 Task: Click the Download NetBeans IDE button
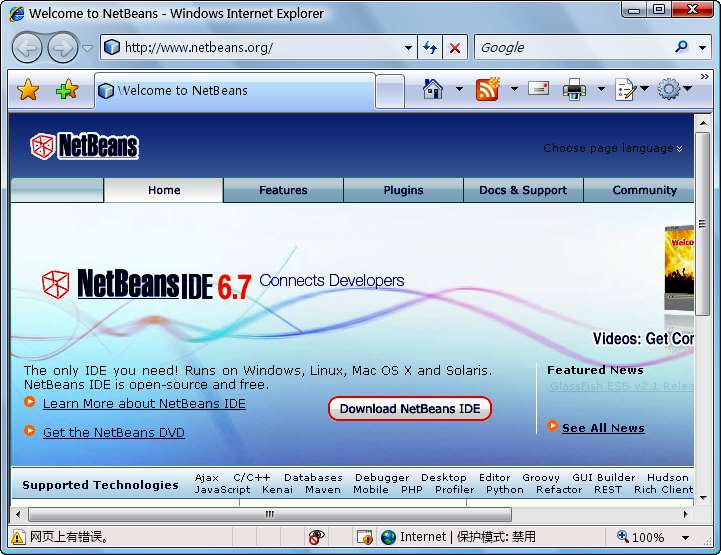coord(410,408)
